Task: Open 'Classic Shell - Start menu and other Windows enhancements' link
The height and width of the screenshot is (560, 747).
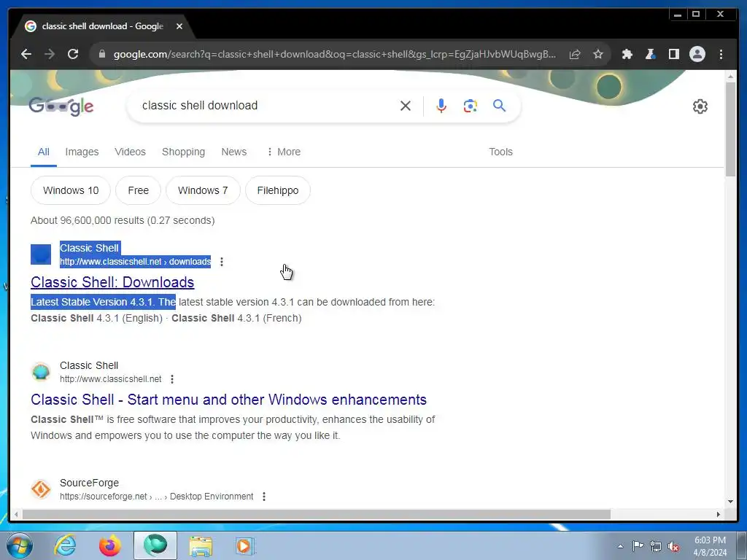Action: pyautogui.click(x=228, y=400)
